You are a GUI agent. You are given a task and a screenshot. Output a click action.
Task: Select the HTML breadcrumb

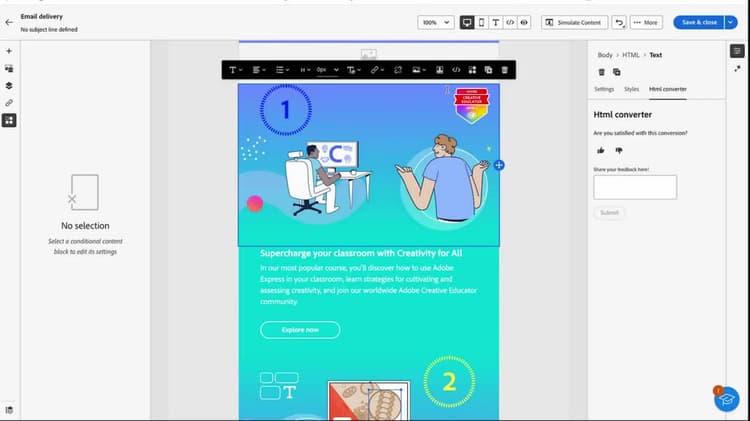[x=630, y=55]
